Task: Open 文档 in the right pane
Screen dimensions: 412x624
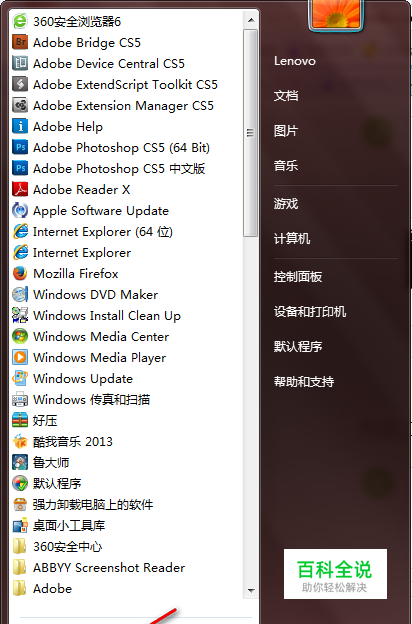Action: pos(286,96)
